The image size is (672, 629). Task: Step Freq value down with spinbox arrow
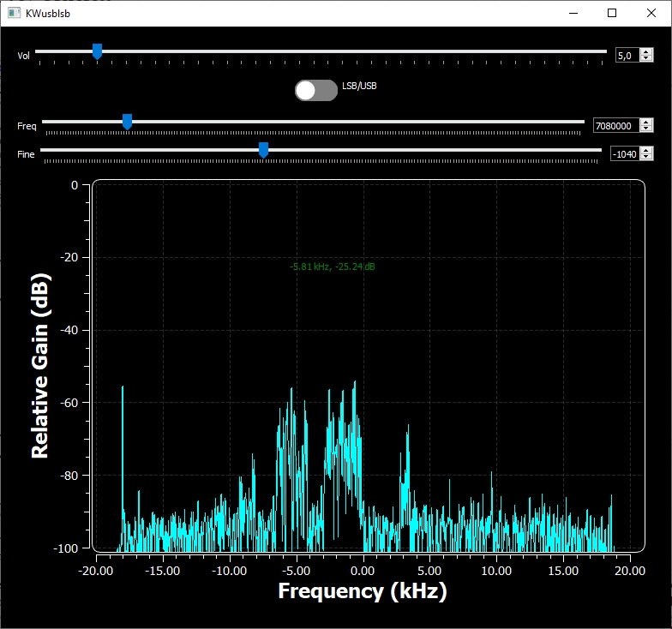[647, 129]
